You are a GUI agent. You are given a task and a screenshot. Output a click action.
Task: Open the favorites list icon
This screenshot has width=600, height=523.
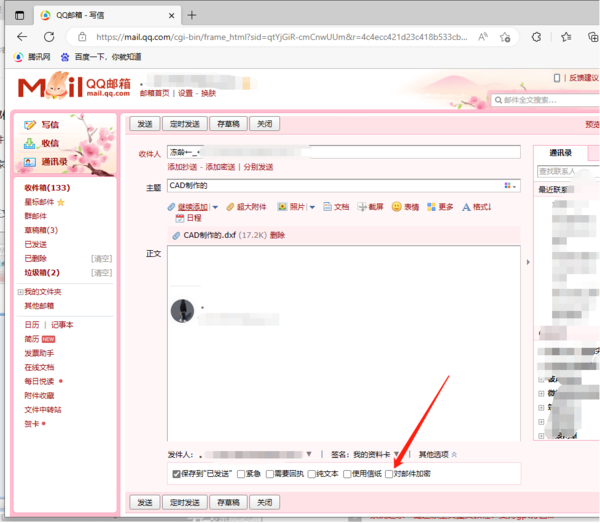[566, 37]
